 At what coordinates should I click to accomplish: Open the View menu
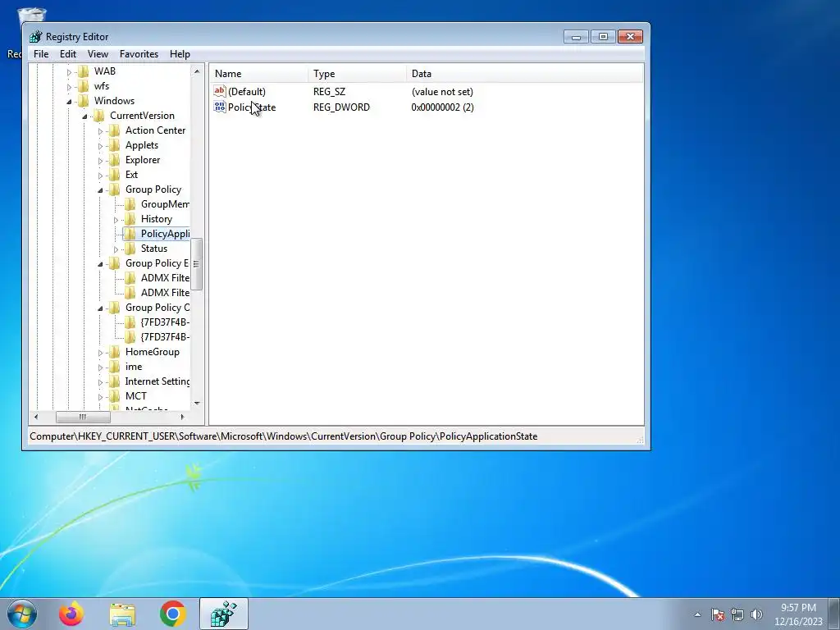point(98,54)
